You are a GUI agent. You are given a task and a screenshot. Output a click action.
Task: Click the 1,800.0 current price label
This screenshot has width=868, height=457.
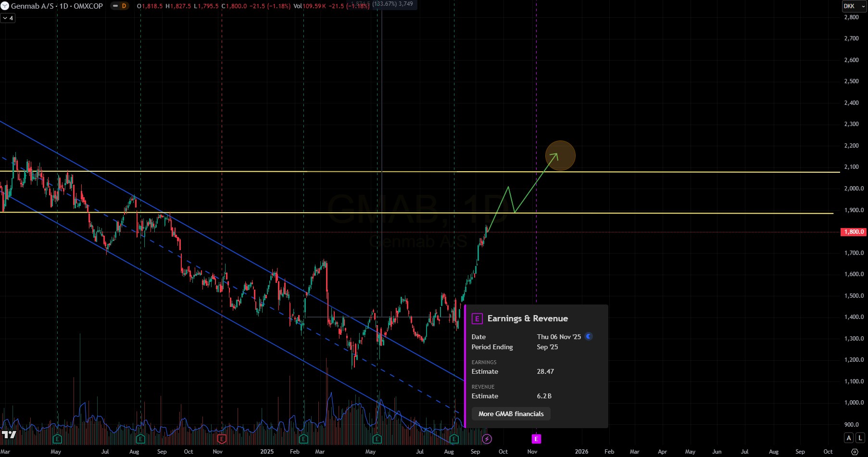pos(854,232)
